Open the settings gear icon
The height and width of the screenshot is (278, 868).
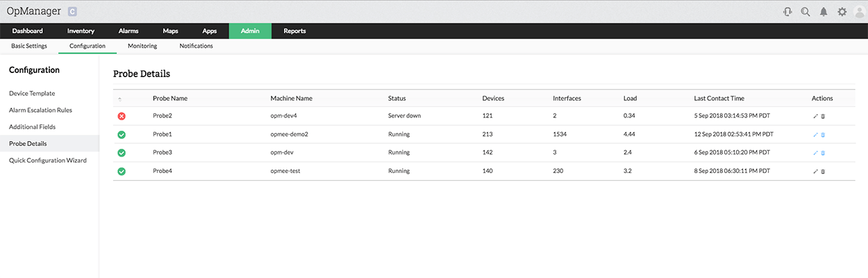coord(842,12)
